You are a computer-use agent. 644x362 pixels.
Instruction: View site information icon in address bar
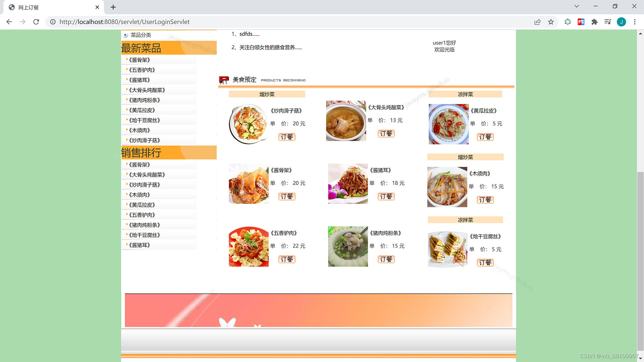coord(53,22)
